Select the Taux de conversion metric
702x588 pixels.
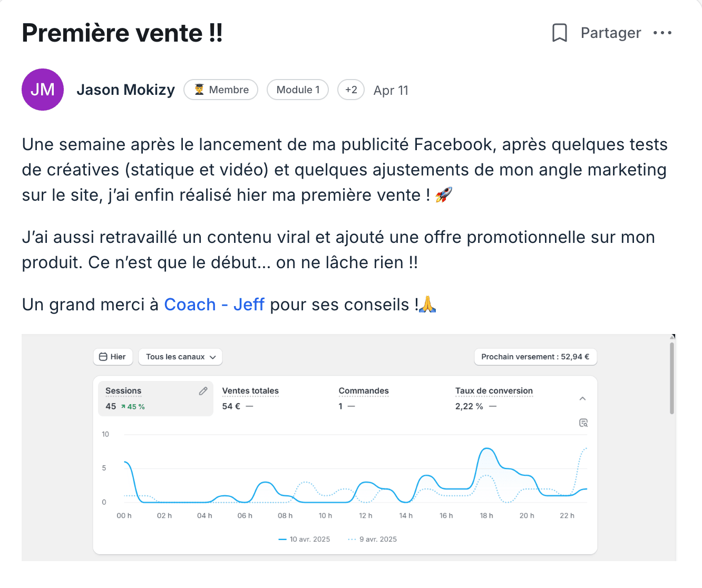494,398
